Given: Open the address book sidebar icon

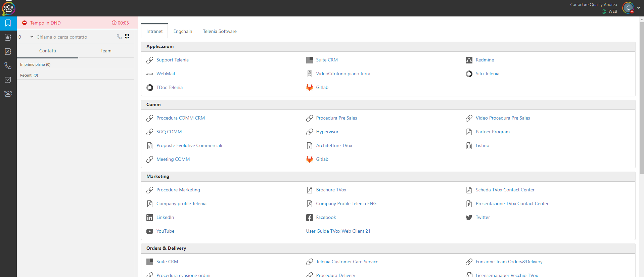Looking at the screenshot, I should coord(8,51).
